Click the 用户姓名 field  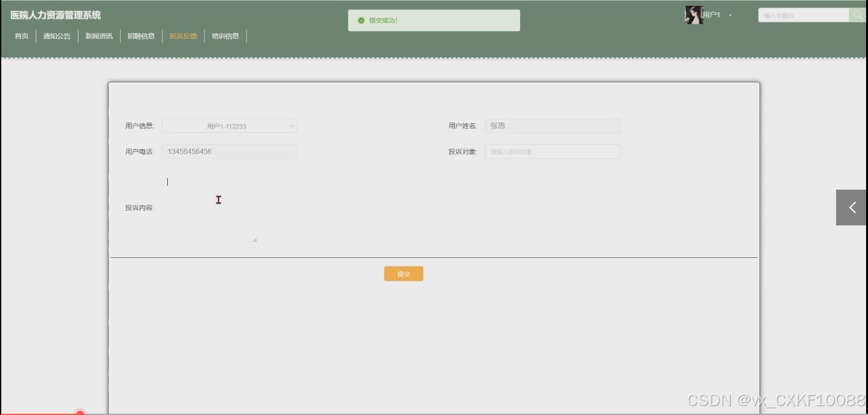coord(553,126)
